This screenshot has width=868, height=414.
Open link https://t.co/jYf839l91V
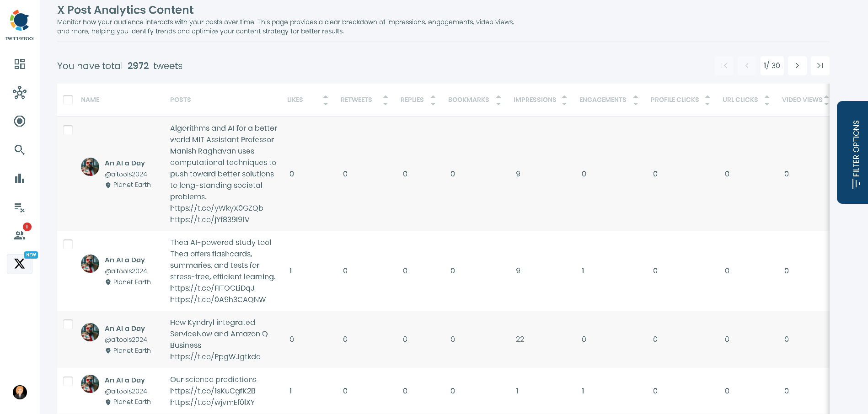coord(210,219)
